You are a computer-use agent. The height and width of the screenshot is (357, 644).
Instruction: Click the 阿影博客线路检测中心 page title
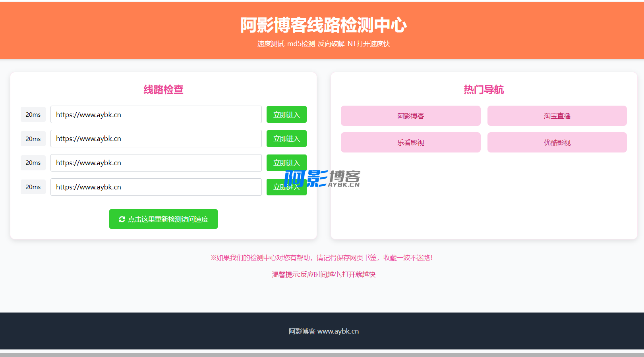[x=323, y=25]
